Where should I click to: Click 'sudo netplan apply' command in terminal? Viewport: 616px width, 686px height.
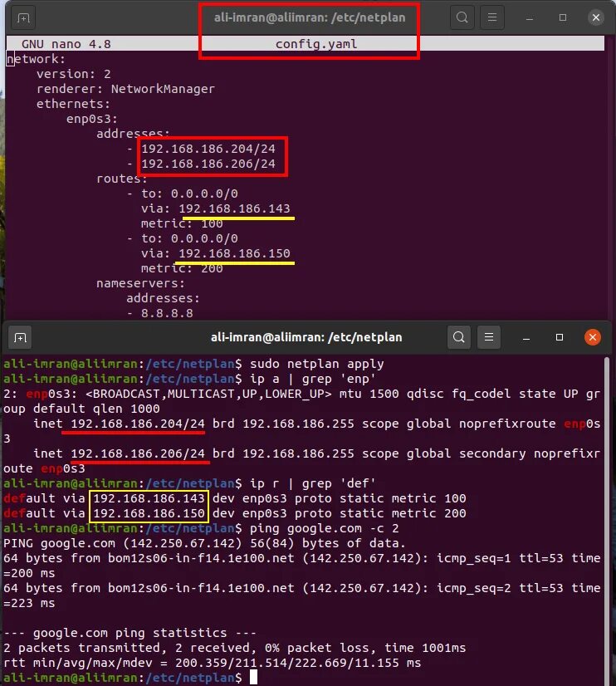(317, 364)
